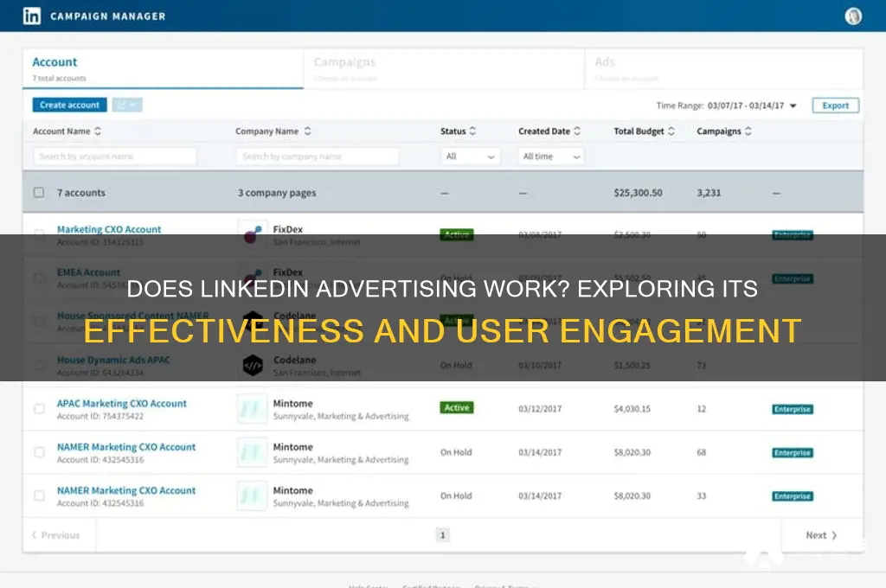886x588 pixels.
Task: Sort by Total Budget arrows
Action: [671, 131]
